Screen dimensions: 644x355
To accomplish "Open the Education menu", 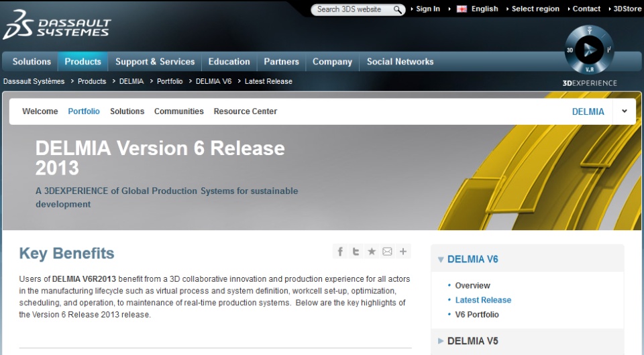I will (229, 62).
